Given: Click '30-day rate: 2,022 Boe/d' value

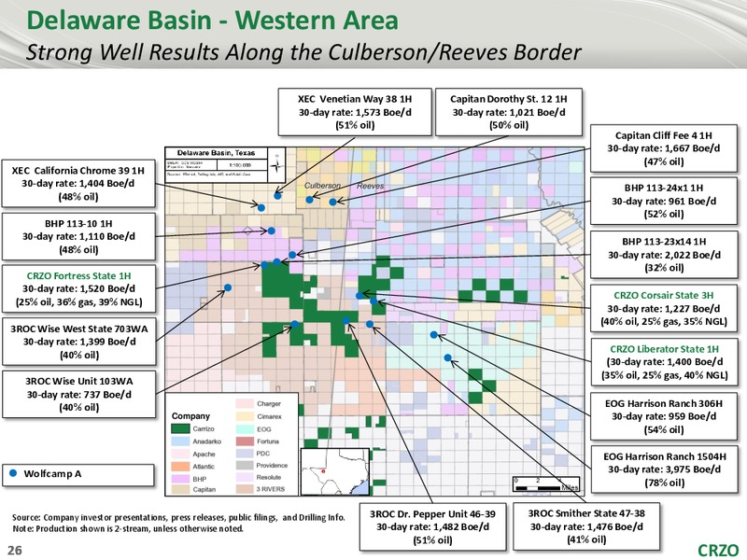Looking at the screenshot, I should 664,255.
